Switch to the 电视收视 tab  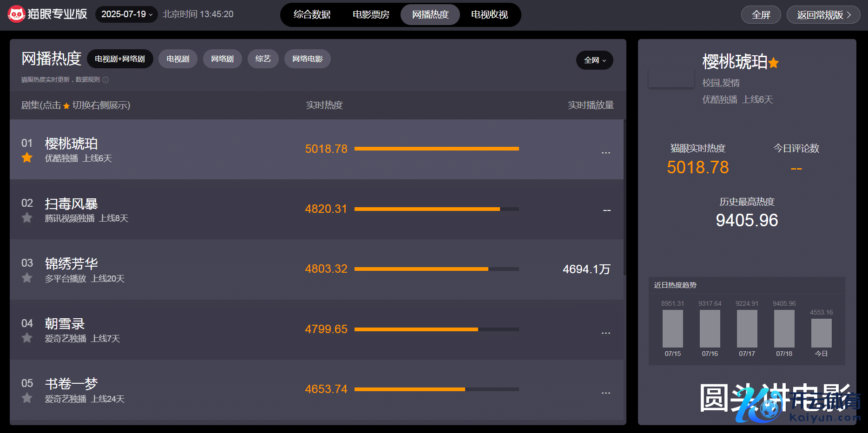coord(489,15)
